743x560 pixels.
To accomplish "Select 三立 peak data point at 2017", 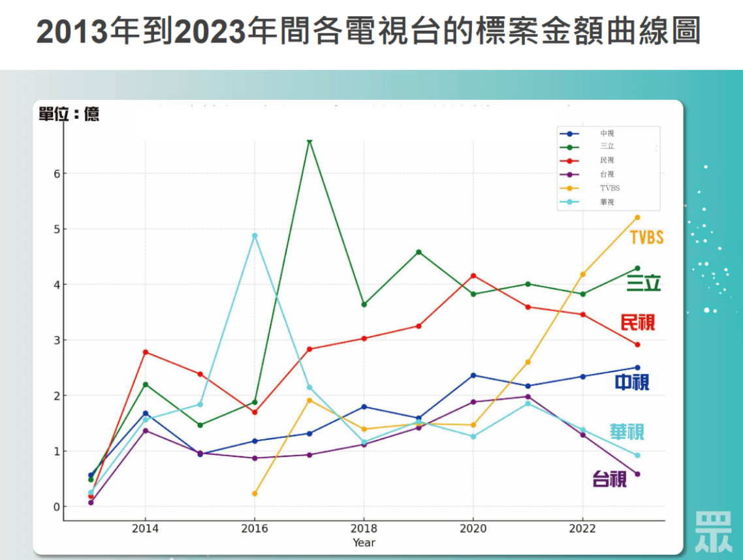I will coord(309,140).
